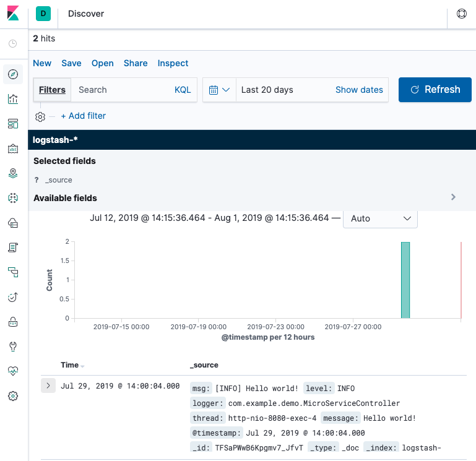
Task: Open the calendar quick date menu
Action: pyautogui.click(x=219, y=90)
